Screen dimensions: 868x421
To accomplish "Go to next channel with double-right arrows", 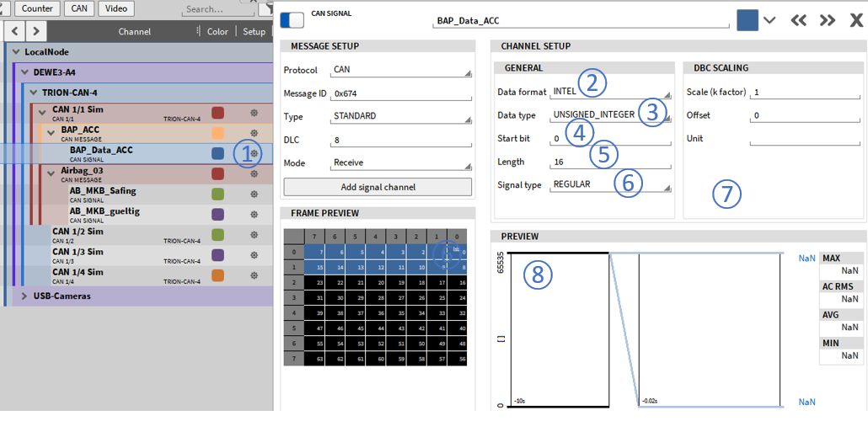I will point(828,20).
